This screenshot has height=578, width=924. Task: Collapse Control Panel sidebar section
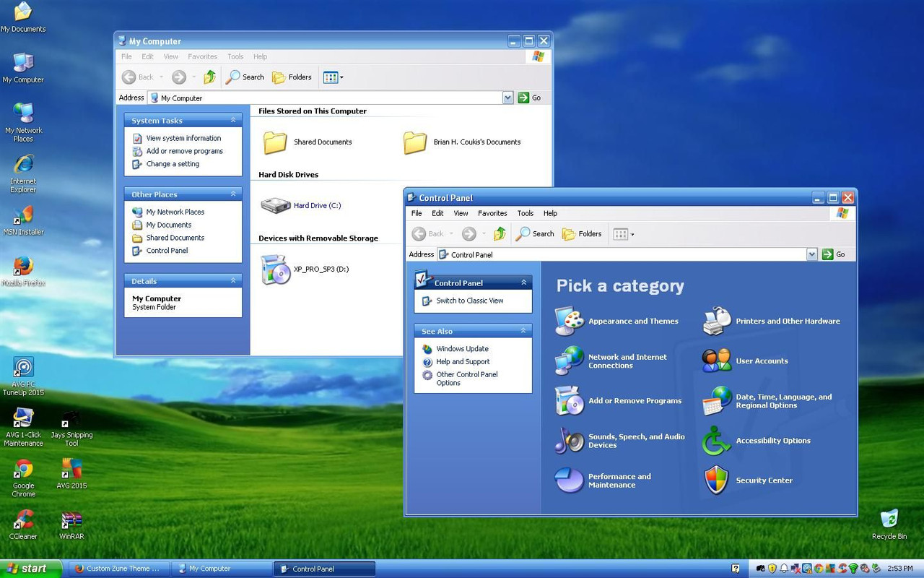click(x=523, y=282)
